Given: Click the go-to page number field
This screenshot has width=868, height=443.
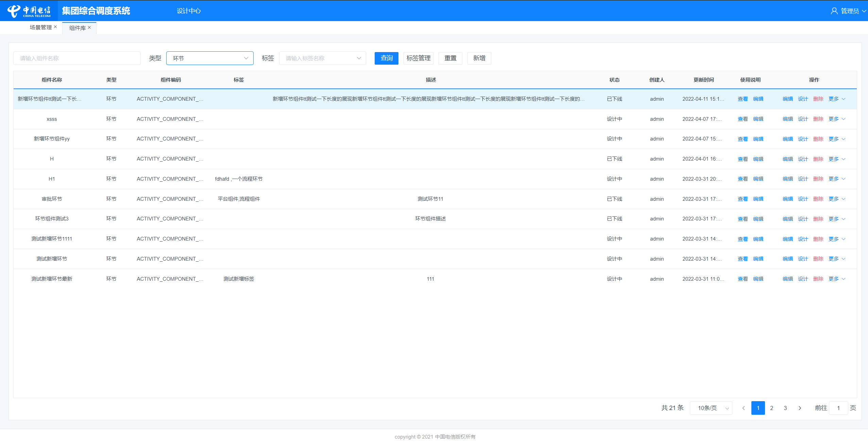Looking at the screenshot, I should point(838,408).
